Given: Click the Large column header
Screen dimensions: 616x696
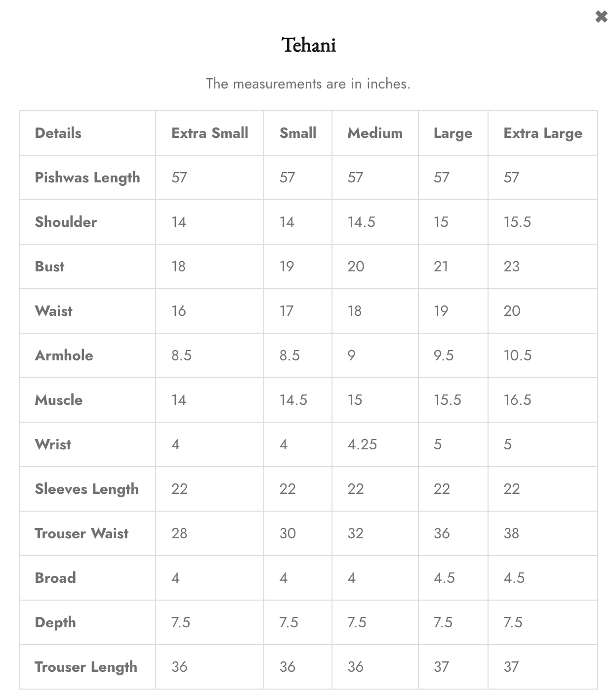Looking at the screenshot, I should tap(452, 133).
